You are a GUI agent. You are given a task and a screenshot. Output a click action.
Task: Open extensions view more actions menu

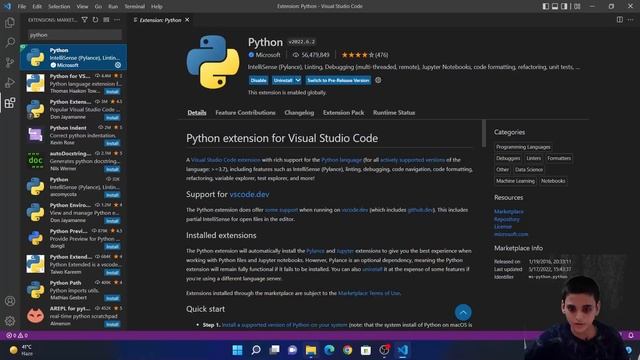[117, 20]
